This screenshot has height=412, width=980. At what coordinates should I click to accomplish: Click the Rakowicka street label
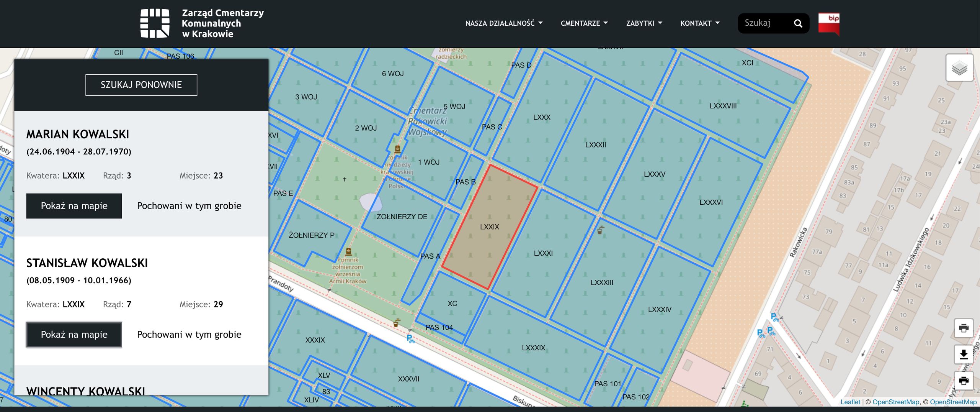799,242
